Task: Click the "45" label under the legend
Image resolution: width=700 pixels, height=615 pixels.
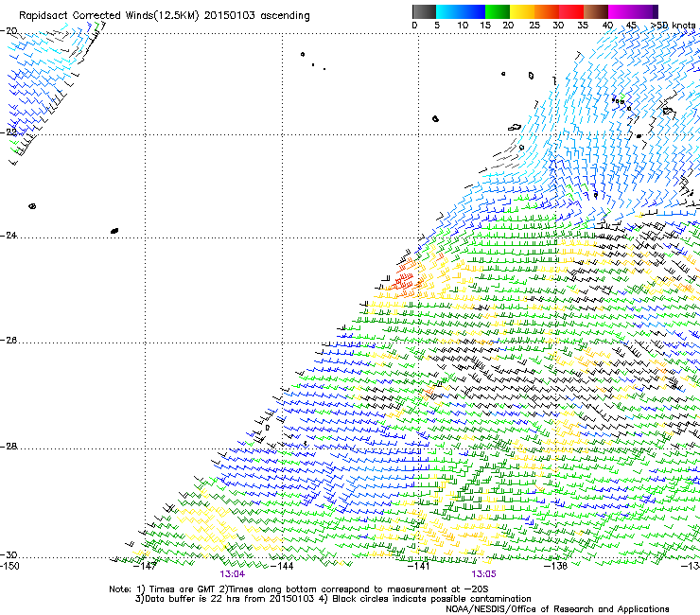Action: pos(631,26)
